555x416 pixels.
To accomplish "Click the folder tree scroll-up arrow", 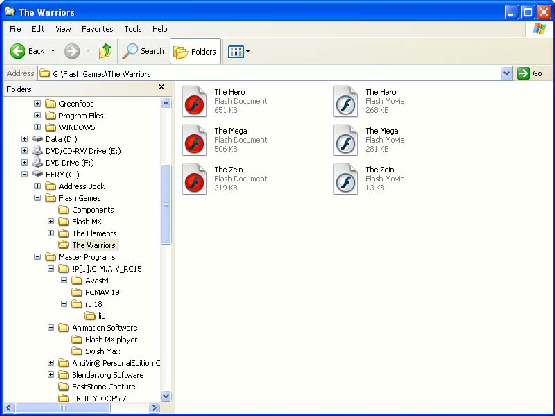I will click(x=166, y=103).
